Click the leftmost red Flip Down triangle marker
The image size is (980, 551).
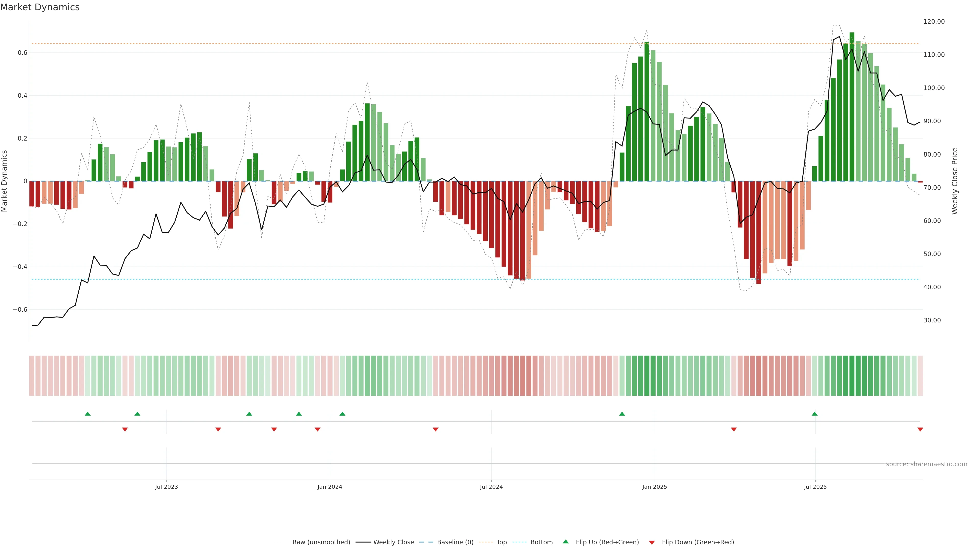(x=125, y=429)
